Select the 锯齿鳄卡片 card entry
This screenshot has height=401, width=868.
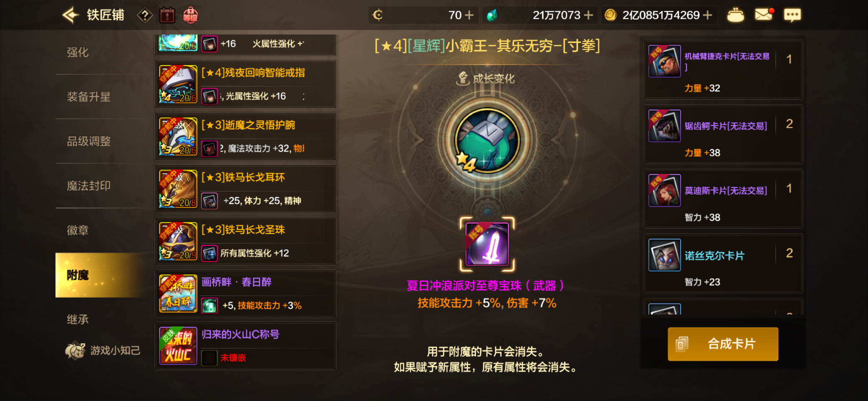[723, 134]
